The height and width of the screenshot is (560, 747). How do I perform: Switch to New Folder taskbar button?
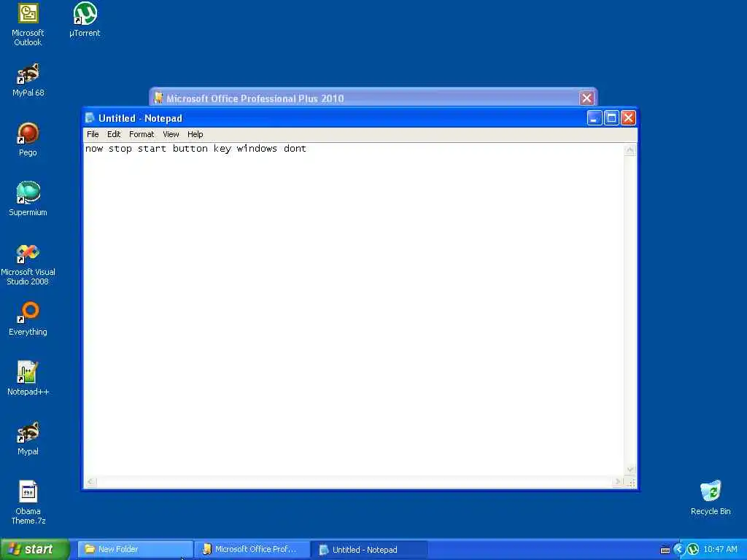[135, 549]
